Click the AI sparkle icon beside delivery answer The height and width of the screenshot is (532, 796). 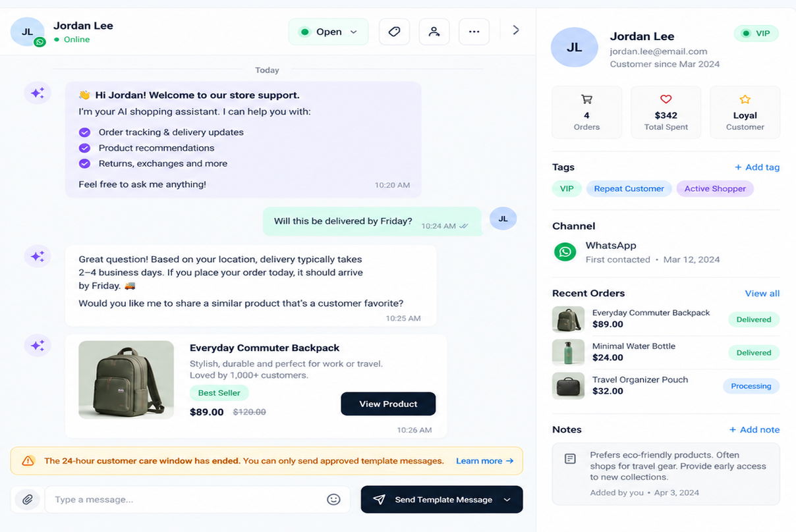click(38, 256)
